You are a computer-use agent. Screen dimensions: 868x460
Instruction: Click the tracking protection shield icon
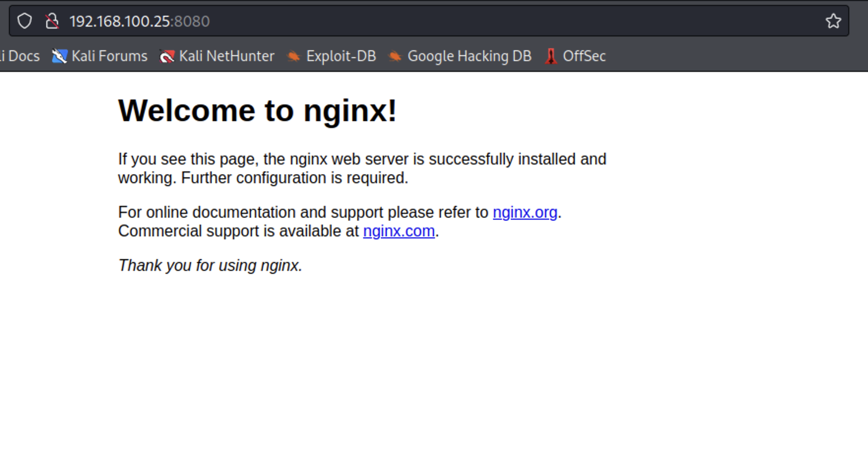(25, 21)
